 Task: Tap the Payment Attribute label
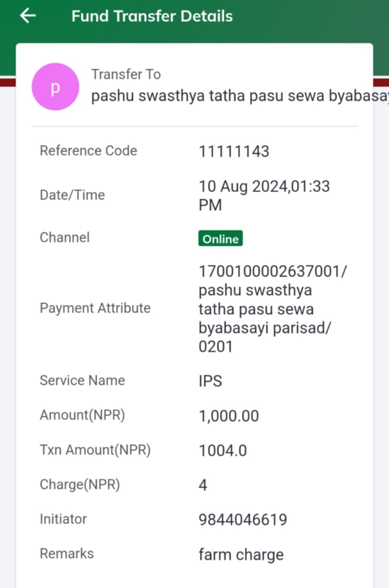point(95,308)
